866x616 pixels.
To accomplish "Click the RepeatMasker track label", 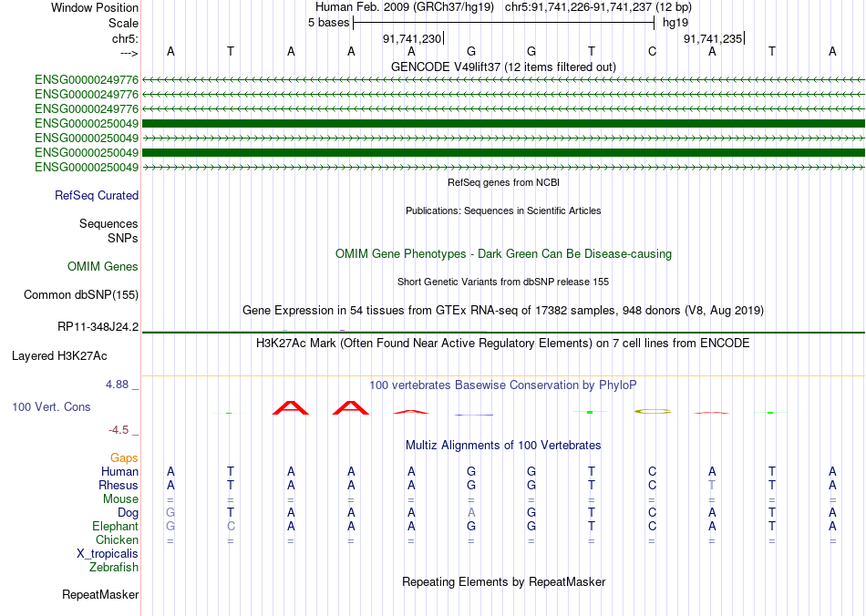I will click(x=100, y=594).
